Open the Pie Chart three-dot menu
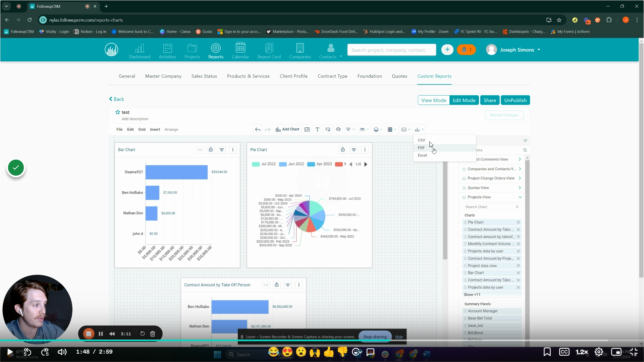644x362 pixels. pos(365,150)
